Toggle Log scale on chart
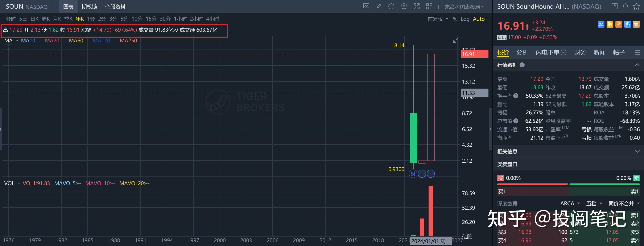This screenshot has height=246, width=644. [465, 19]
